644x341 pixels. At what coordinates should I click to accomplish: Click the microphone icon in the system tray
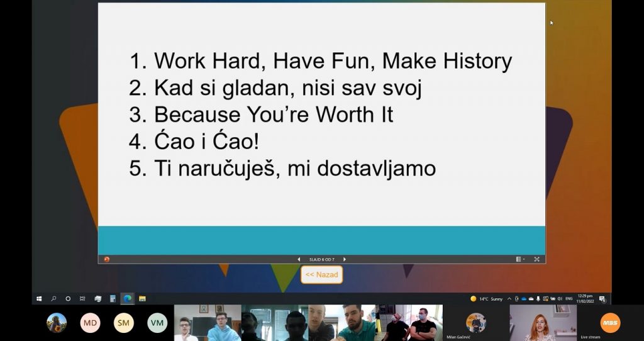538,299
